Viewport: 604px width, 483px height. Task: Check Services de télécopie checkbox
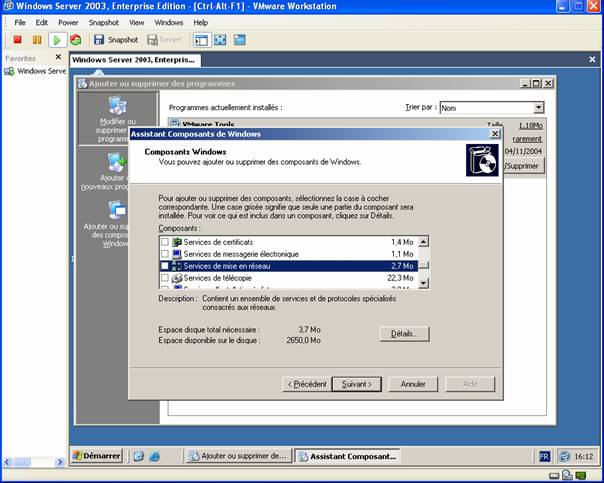(x=164, y=278)
